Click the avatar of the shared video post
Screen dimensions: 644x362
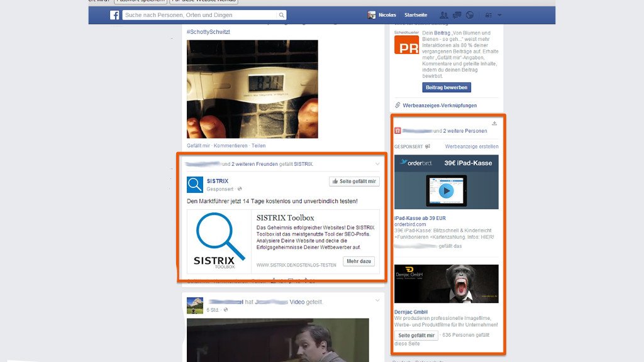pyautogui.click(x=195, y=306)
